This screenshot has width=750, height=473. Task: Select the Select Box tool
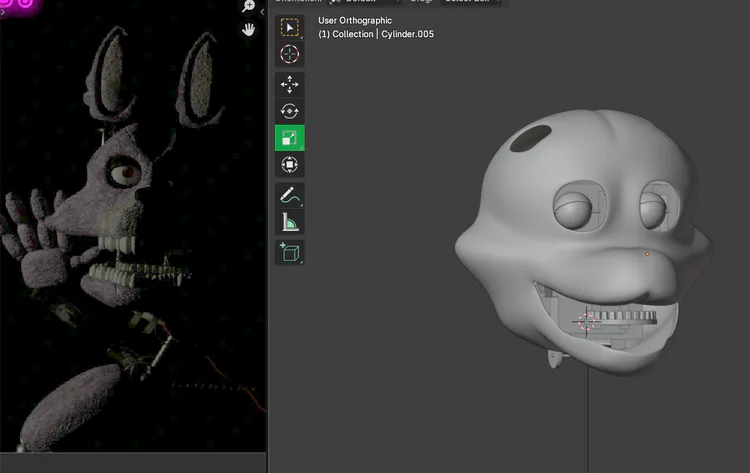(289, 27)
